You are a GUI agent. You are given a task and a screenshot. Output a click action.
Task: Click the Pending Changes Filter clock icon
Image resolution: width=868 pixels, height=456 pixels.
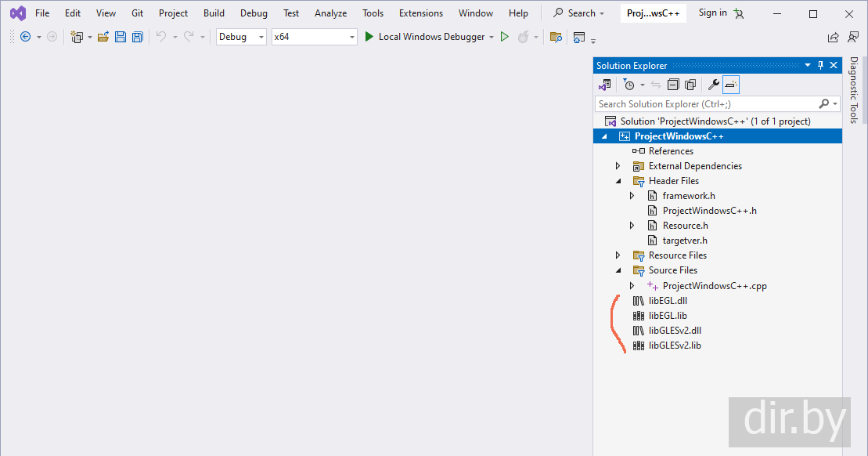click(x=628, y=85)
